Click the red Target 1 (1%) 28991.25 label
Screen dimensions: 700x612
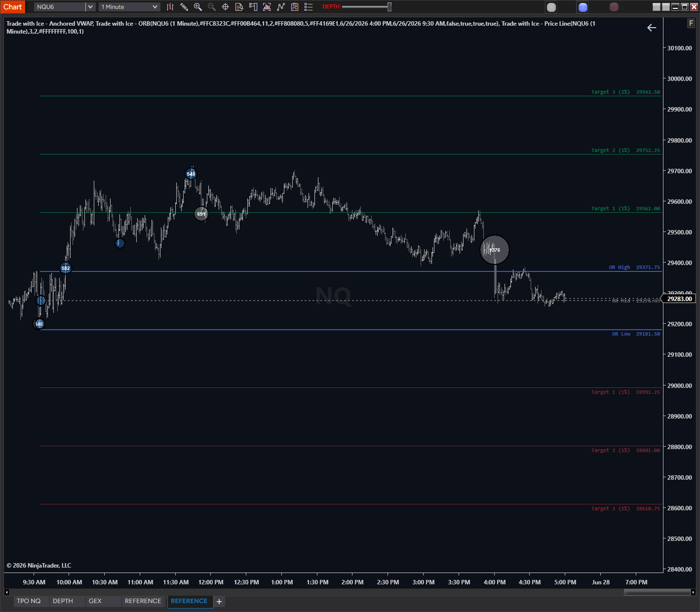pyautogui.click(x=625, y=392)
